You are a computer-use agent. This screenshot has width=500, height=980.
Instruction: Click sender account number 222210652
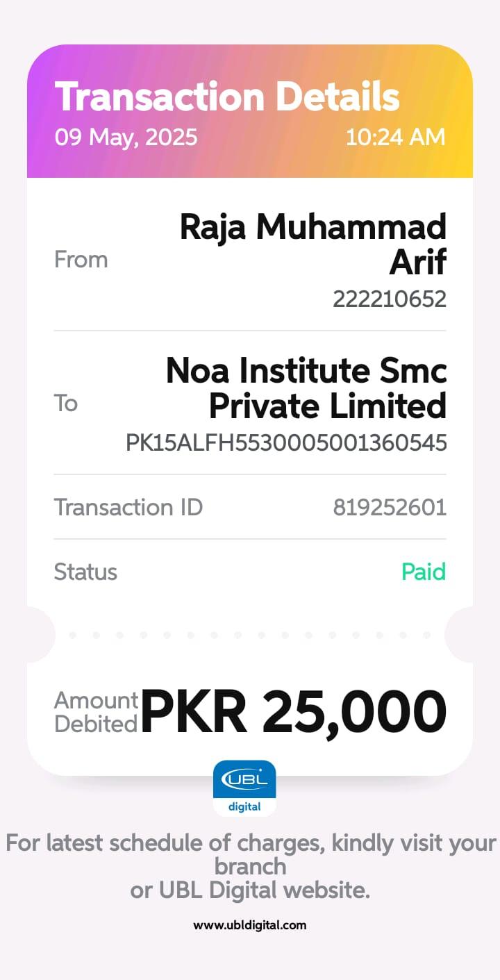(x=390, y=299)
